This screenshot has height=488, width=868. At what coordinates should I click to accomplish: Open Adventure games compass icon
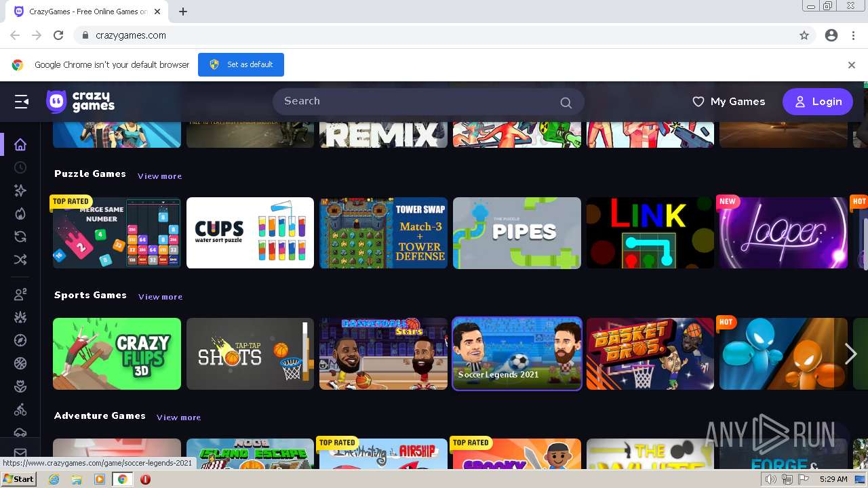tap(20, 340)
